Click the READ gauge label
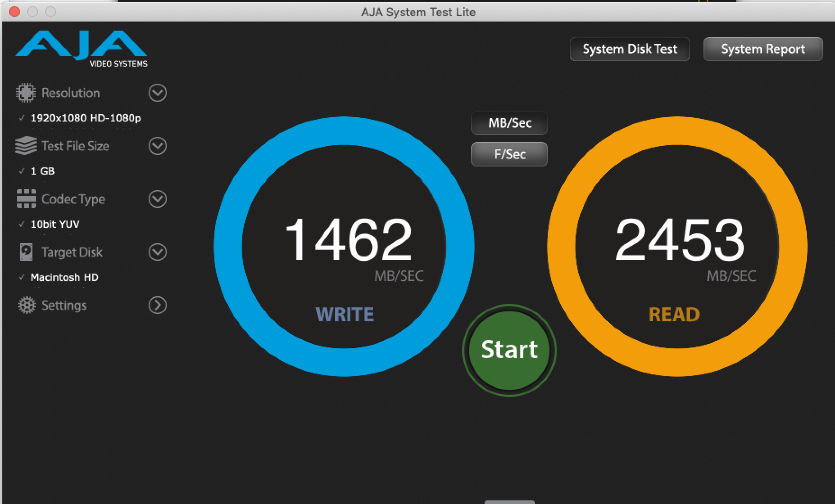835x504 pixels. click(x=674, y=314)
